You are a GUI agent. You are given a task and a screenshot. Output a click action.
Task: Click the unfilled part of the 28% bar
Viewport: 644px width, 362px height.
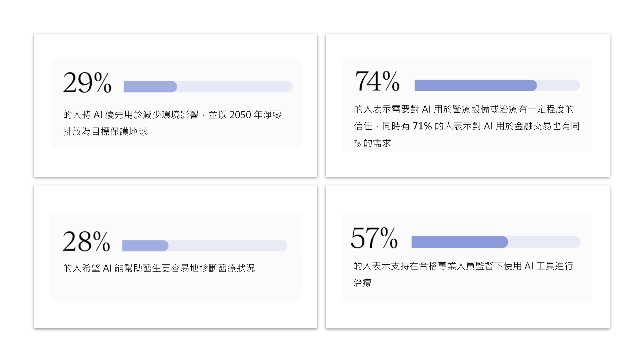click(228, 246)
